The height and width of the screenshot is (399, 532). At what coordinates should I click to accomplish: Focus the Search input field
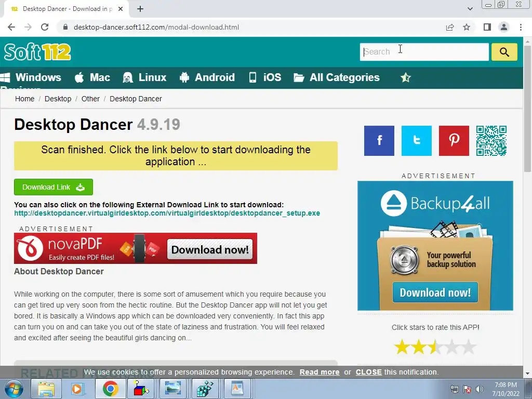tap(424, 52)
